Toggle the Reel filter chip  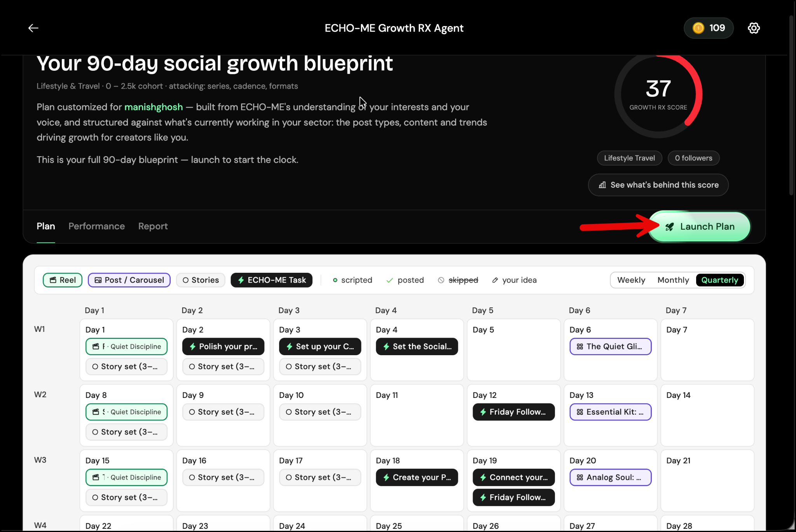pos(63,280)
